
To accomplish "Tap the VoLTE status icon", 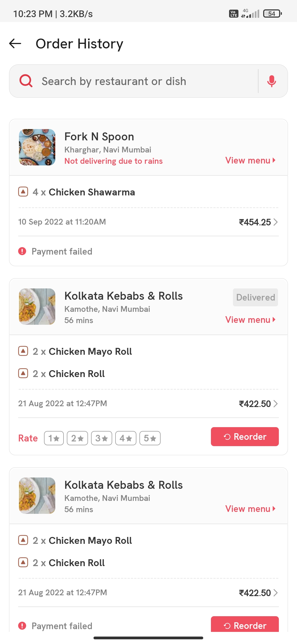I will [x=233, y=13].
